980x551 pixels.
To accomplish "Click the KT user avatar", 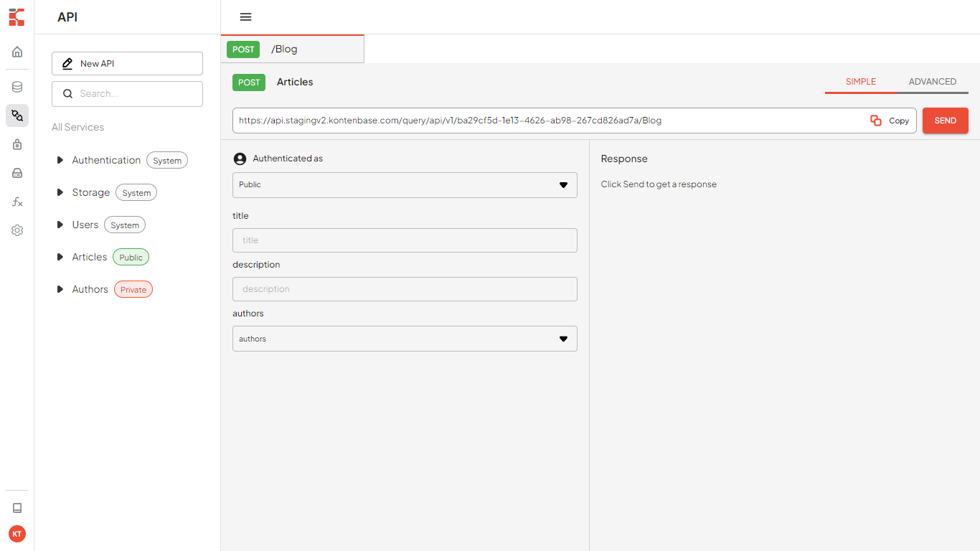I will click(17, 534).
